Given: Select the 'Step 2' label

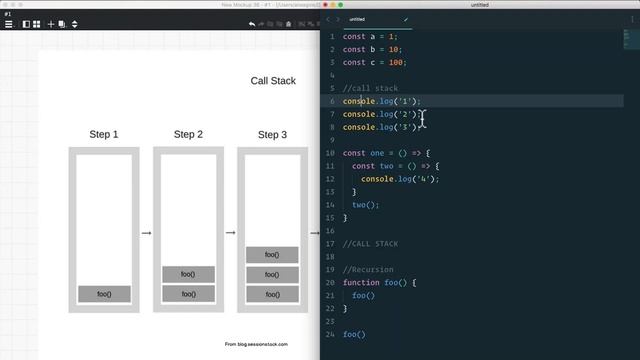Looking at the screenshot, I should [188, 134].
